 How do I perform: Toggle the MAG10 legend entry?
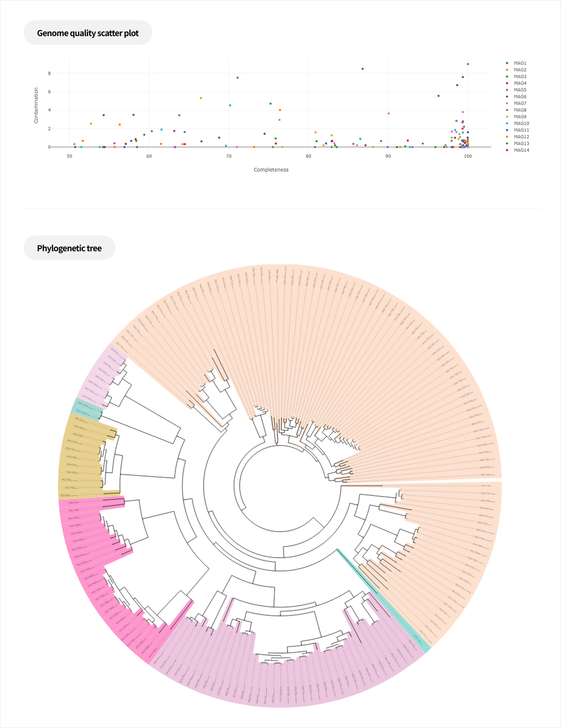click(x=521, y=124)
